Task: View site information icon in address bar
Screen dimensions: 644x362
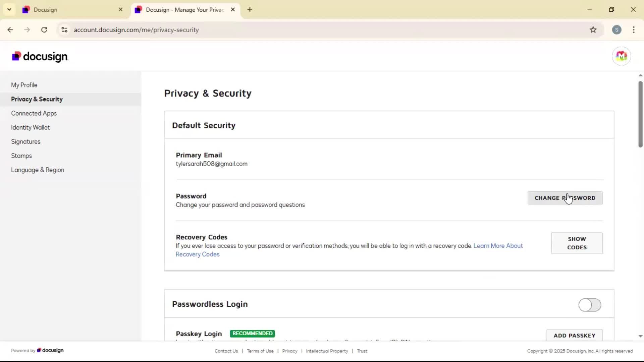Action: [x=64, y=30]
